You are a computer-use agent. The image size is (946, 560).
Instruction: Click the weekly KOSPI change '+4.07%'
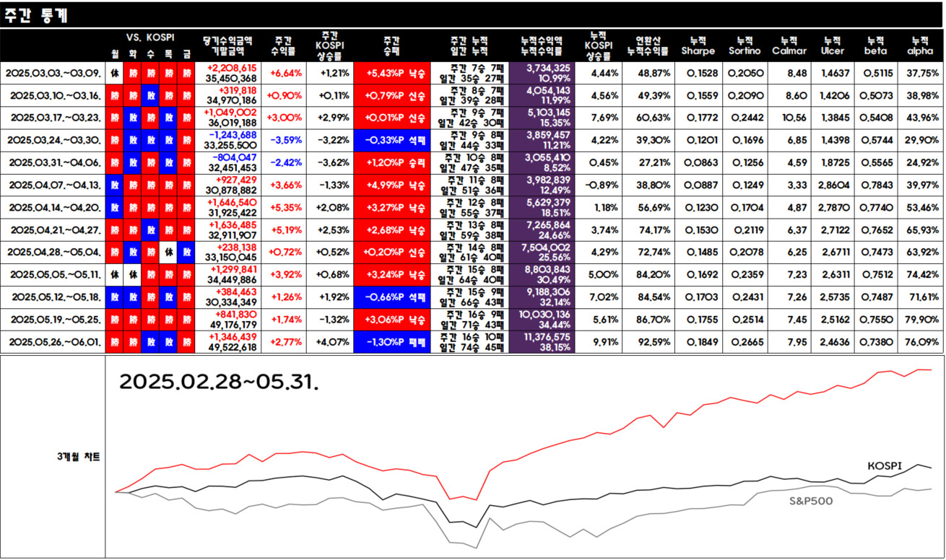[334, 341]
